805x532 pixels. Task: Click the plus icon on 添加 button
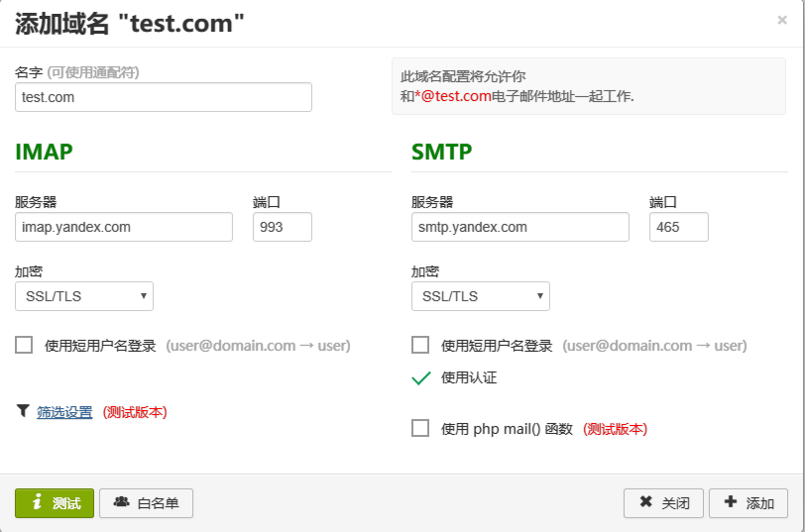[x=731, y=502]
